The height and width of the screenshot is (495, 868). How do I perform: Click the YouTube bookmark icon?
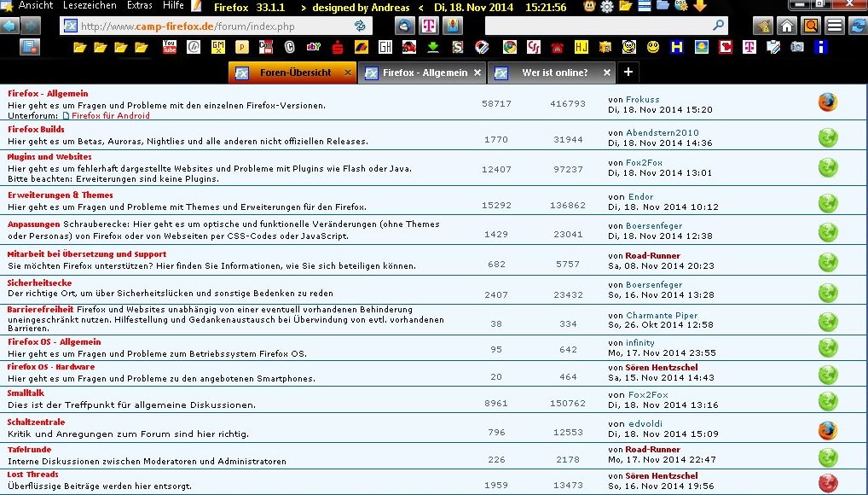pos(170,46)
